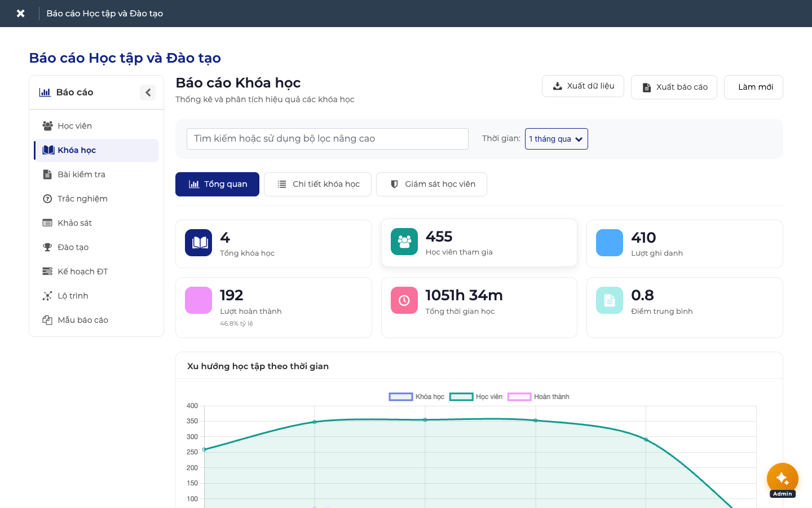
Task: Focus the advanced filter search box
Action: point(328,139)
